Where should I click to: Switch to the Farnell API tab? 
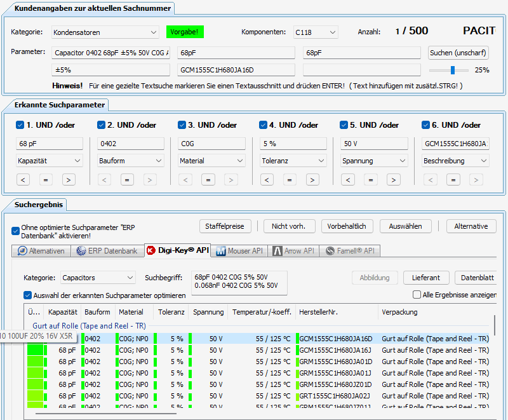coord(350,251)
